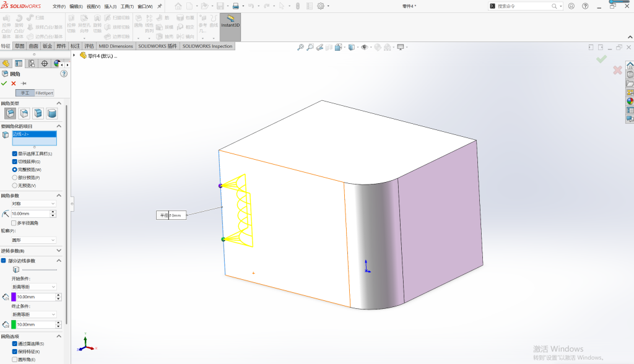Screen dimensions: 634x364
Task: Open the 终止条件 距离等距 dropdown
Action: pyautogui.click(x=33, y=314)
